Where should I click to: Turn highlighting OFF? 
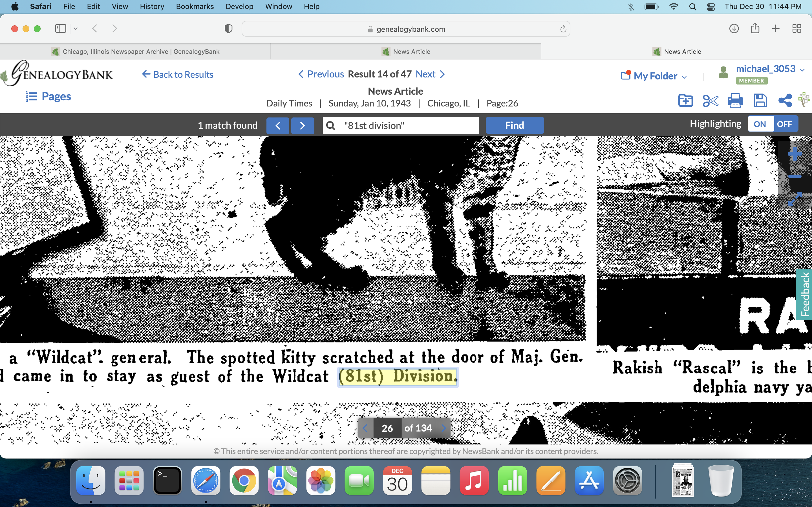coord(784,124)
